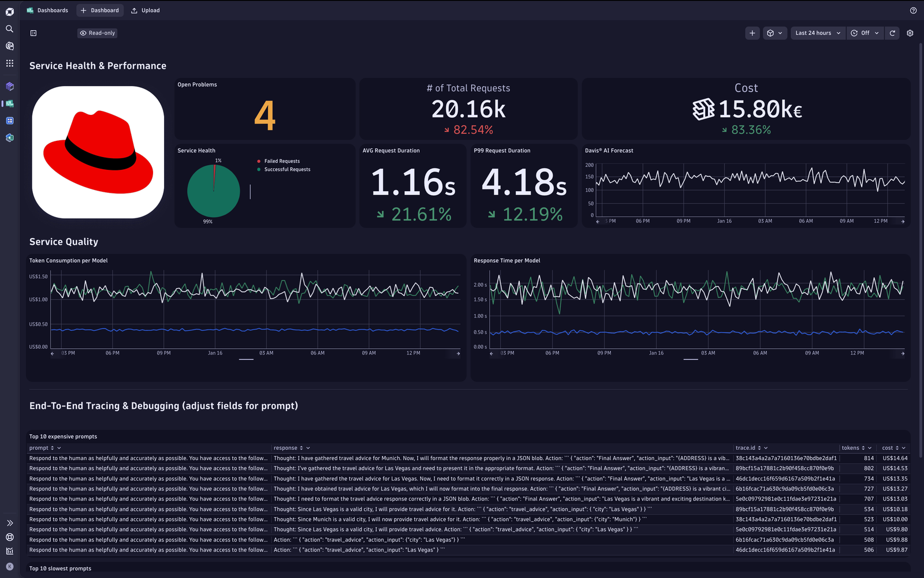Image resolution: width=924 pixels, height=578 pixels.
Task: Pan Response Time per Model chart right
Action: [903, 353]
